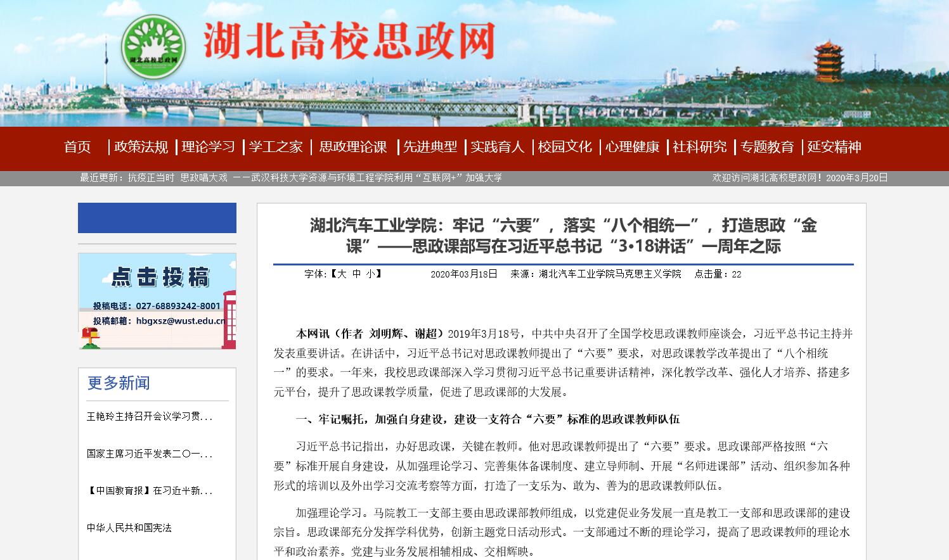Open the 政策法规 menu item
The height and width of the screenshot is (560, 949).
click(x=141, y=147)
